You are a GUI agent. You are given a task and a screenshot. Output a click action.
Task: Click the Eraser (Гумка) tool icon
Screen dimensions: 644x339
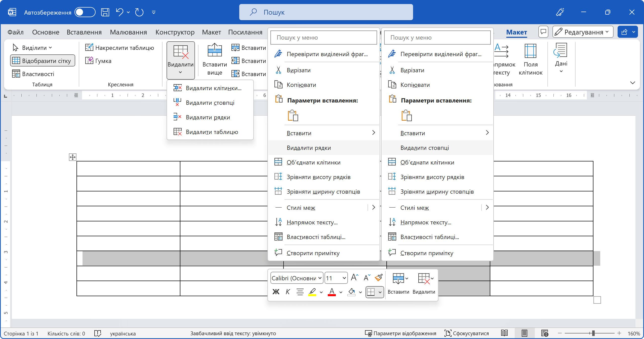tap(89, 61)
